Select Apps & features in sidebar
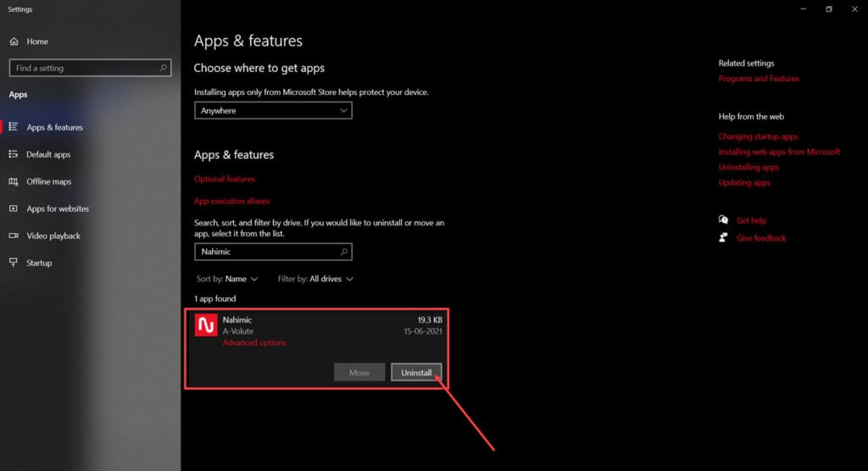 54,127
